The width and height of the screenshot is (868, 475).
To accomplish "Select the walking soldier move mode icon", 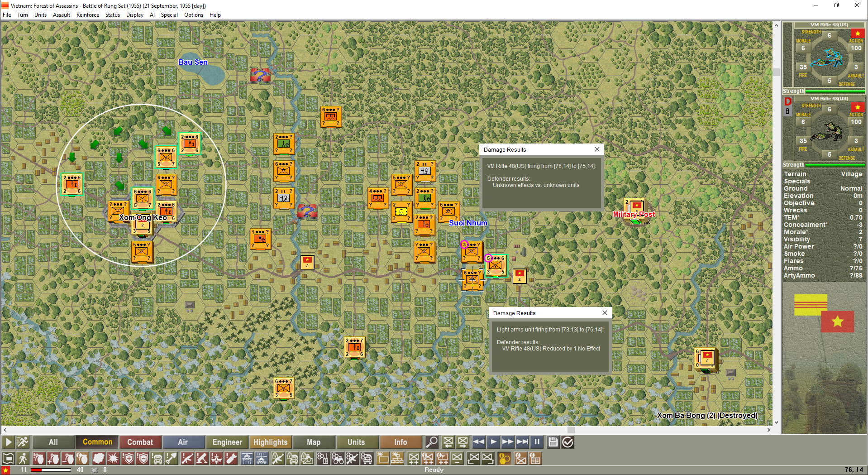I will pos(23,459).
